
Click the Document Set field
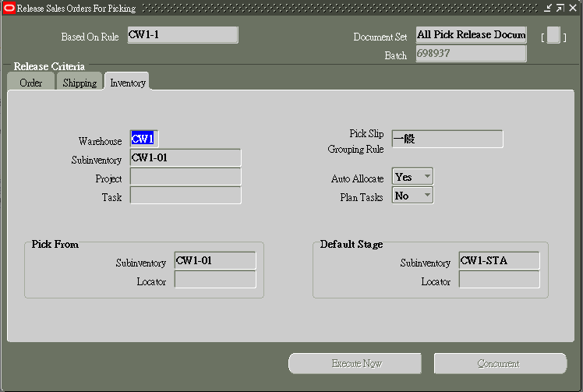(471, 35)
